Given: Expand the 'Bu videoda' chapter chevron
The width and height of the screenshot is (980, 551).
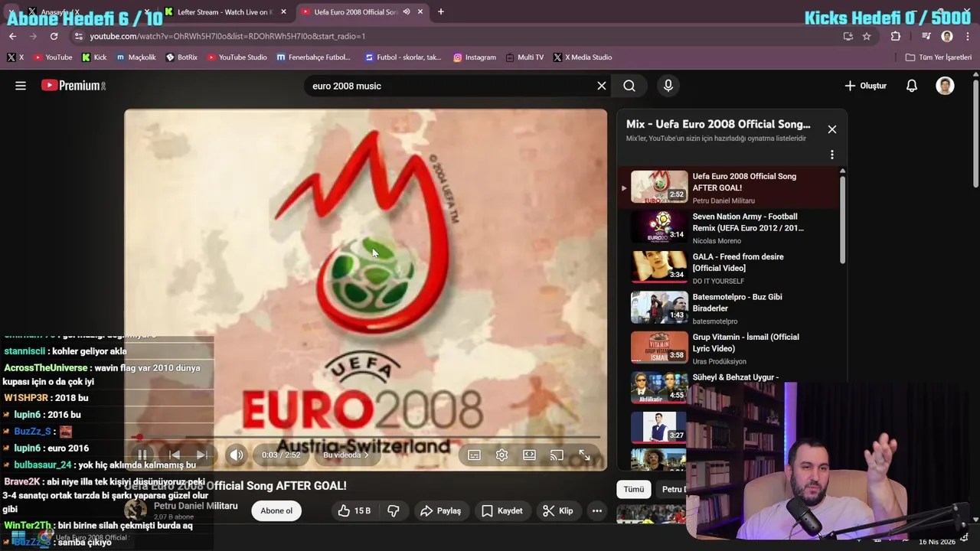Looking at the screenshot, I should (366, 455).
